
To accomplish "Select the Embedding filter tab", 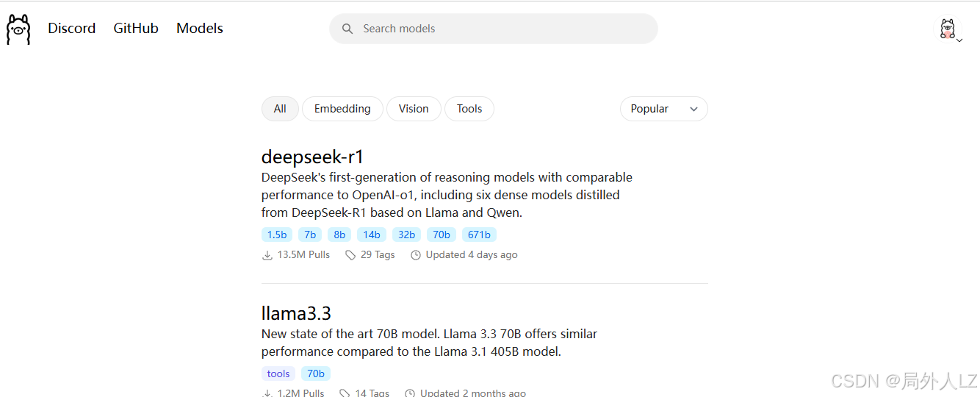I will (342, 109).
